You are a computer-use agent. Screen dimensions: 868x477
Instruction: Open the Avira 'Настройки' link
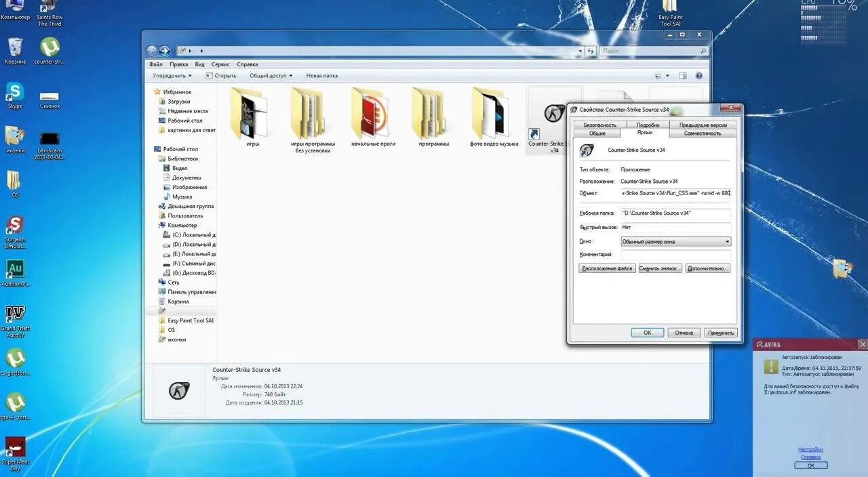click(810, 449)
